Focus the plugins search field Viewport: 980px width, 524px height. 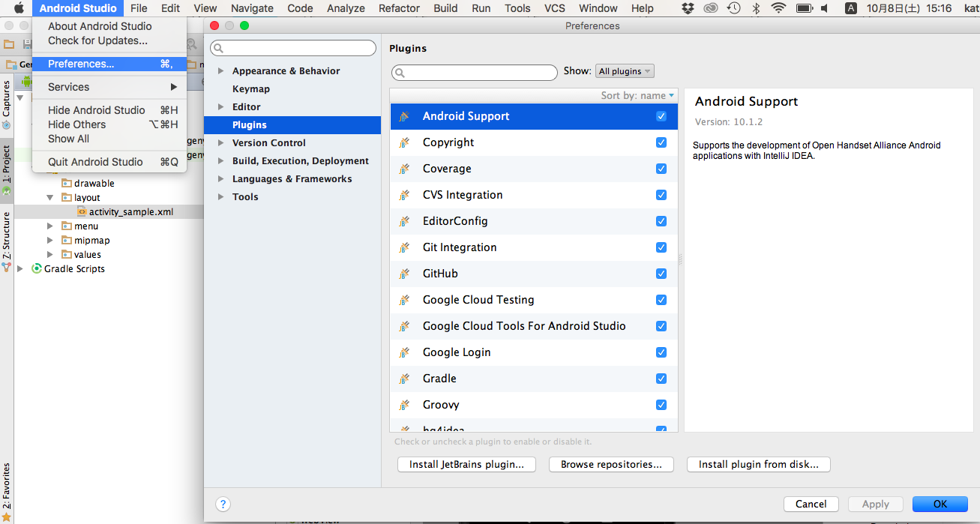[475, 73]
